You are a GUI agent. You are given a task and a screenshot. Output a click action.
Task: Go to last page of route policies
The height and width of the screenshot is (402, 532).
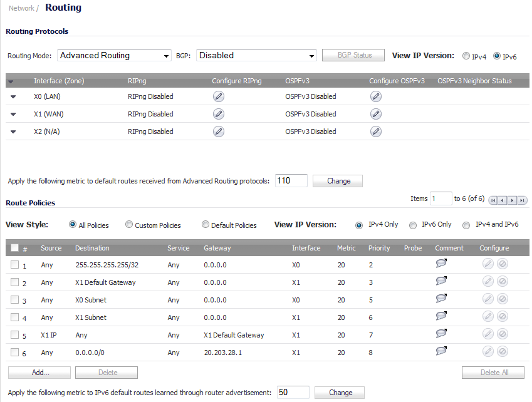click(x=522, y=200)
